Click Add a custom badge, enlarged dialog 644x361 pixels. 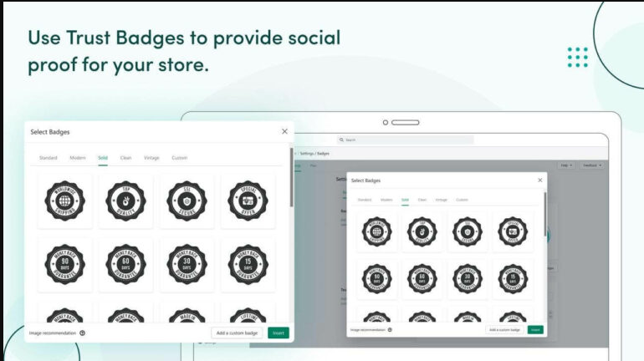[237, 333]
